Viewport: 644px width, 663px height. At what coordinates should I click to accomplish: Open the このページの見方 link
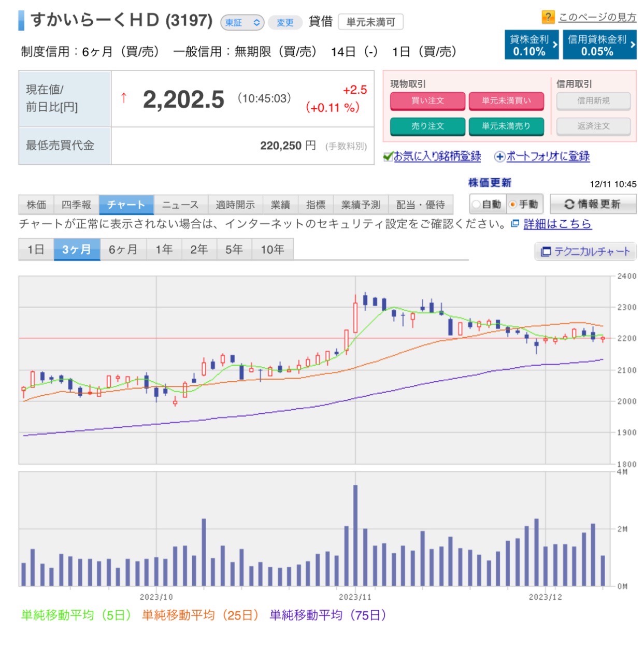[597, 17]
